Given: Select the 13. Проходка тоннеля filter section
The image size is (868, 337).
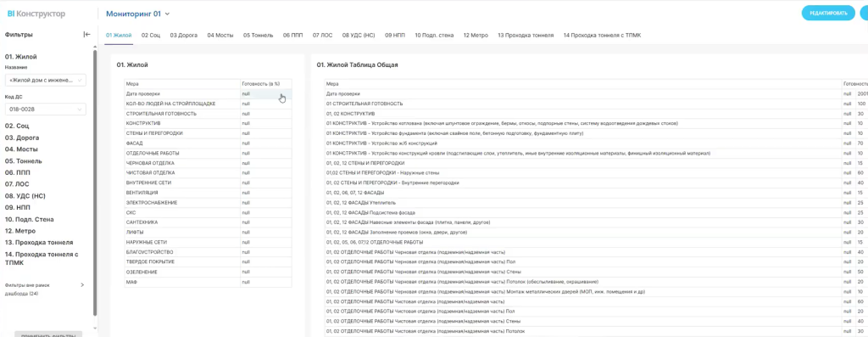Looking at the screenshot, I should pyautogui.click(x=39, y=242).
